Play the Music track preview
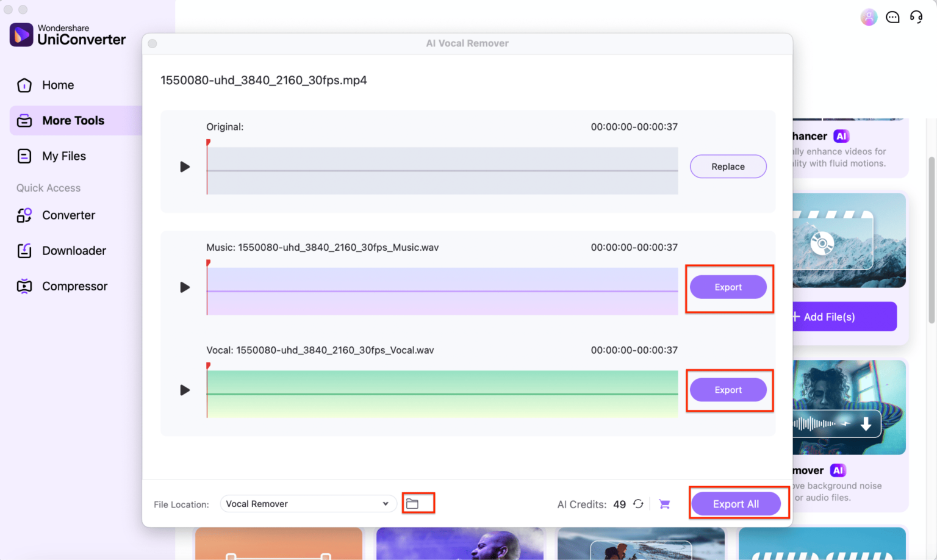 pyautogui.click(x=185, y=287)
